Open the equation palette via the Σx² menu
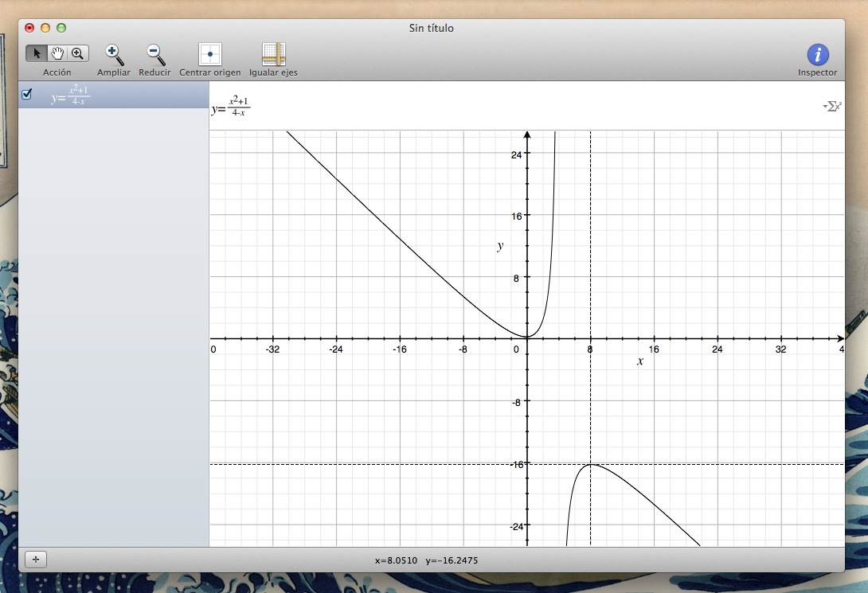 click(x=831, y=104)
